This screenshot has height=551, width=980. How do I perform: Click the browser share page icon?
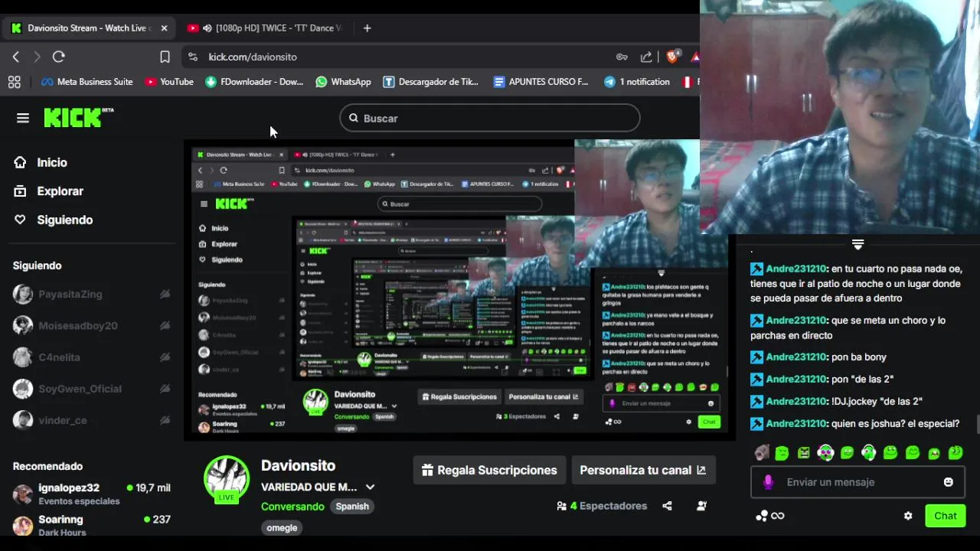(x=646, y=57)
